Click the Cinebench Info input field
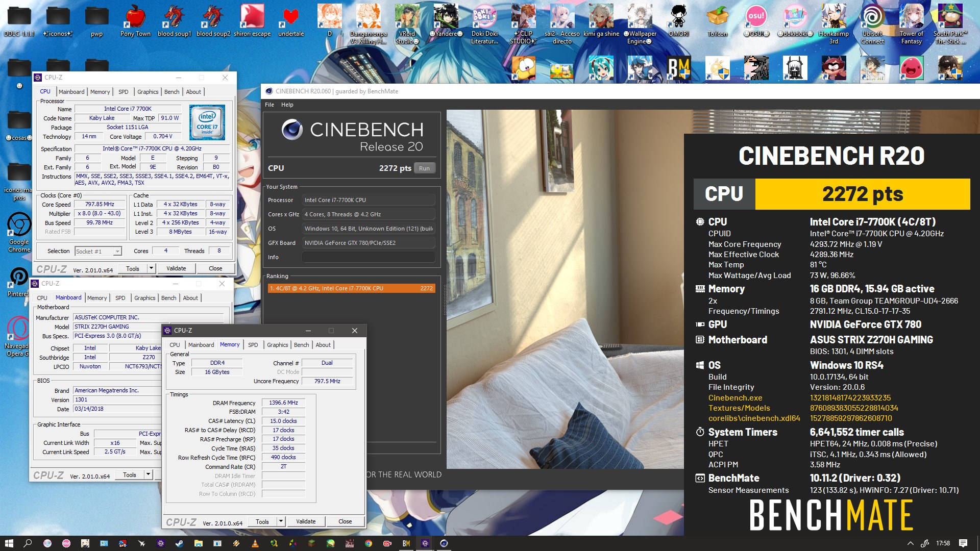This screenshot has height=551, width=980. pos(369,257)
